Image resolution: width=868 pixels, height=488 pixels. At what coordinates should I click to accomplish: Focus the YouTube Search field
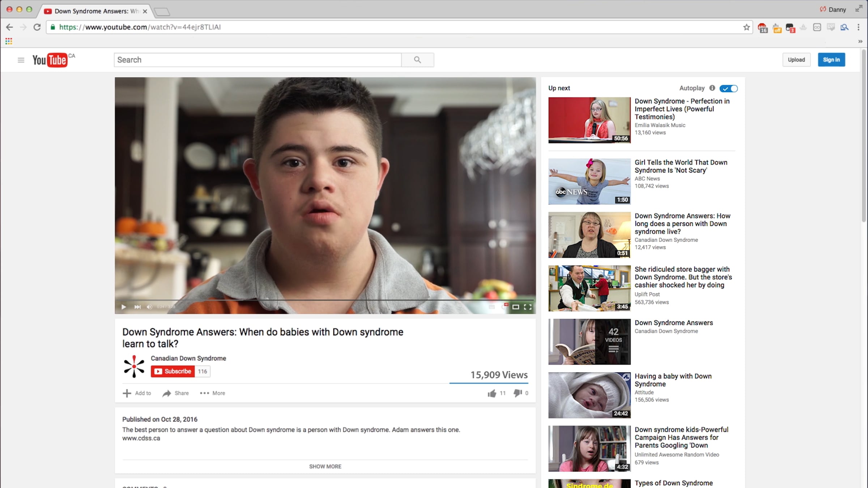pyautogui.click(x=258, y=60)
